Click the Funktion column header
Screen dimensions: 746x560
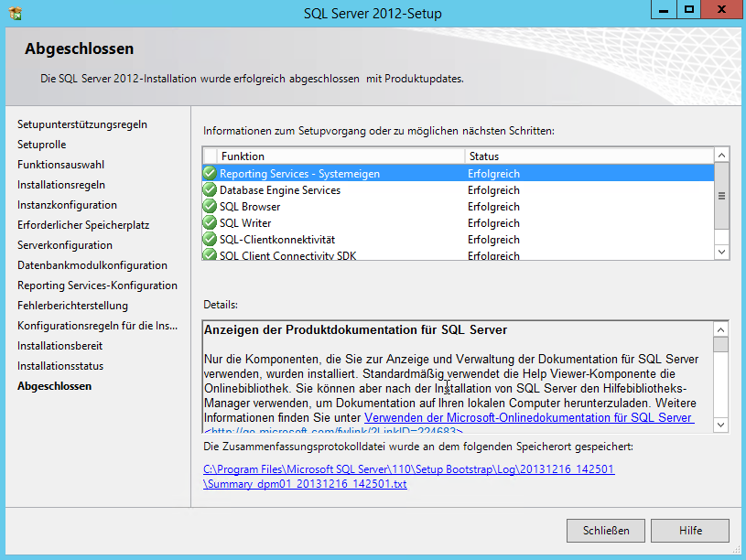pyautogui.click(x=339, y=156)
